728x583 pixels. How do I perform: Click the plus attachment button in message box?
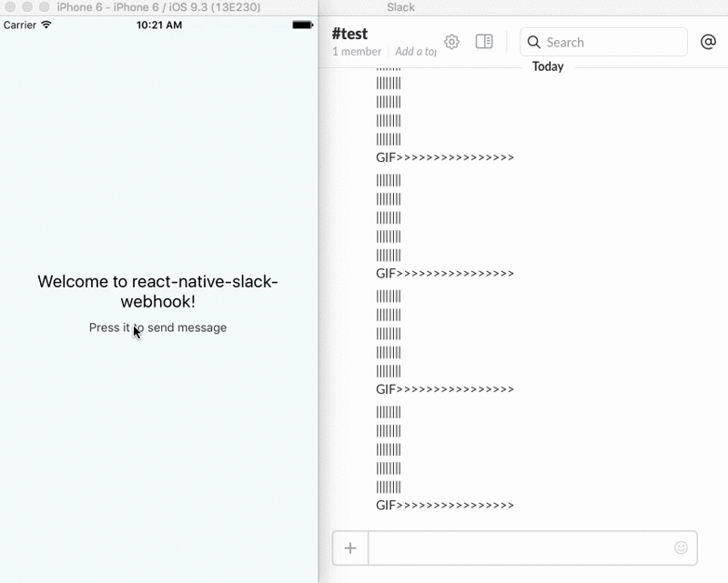[350, 548]
